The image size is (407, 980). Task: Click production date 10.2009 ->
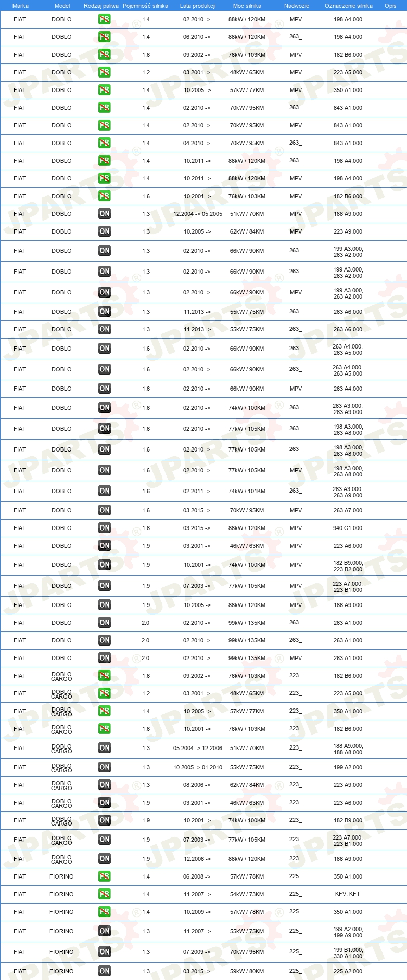(x=197, y=912)
